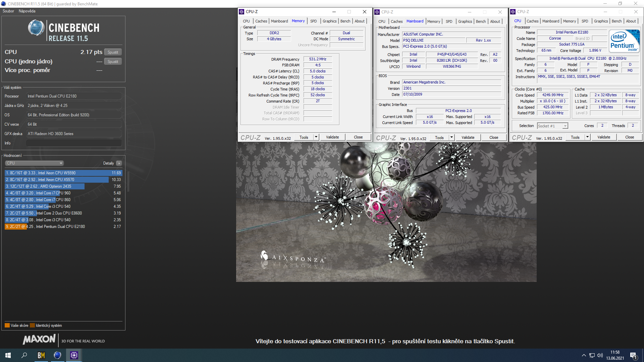The height and width of the screenshot is (362, 644).
Task: Open Bench tab in CPU window
Action: pos(616,21)
